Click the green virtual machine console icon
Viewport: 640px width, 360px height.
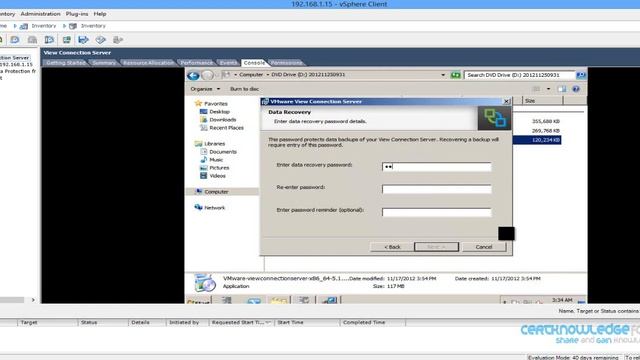pos(67,40)
